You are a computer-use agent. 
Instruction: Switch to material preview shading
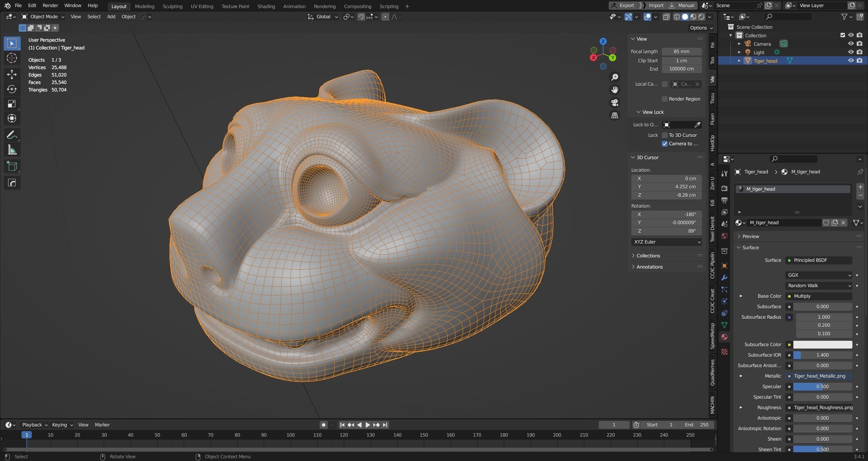pos(693,17)
